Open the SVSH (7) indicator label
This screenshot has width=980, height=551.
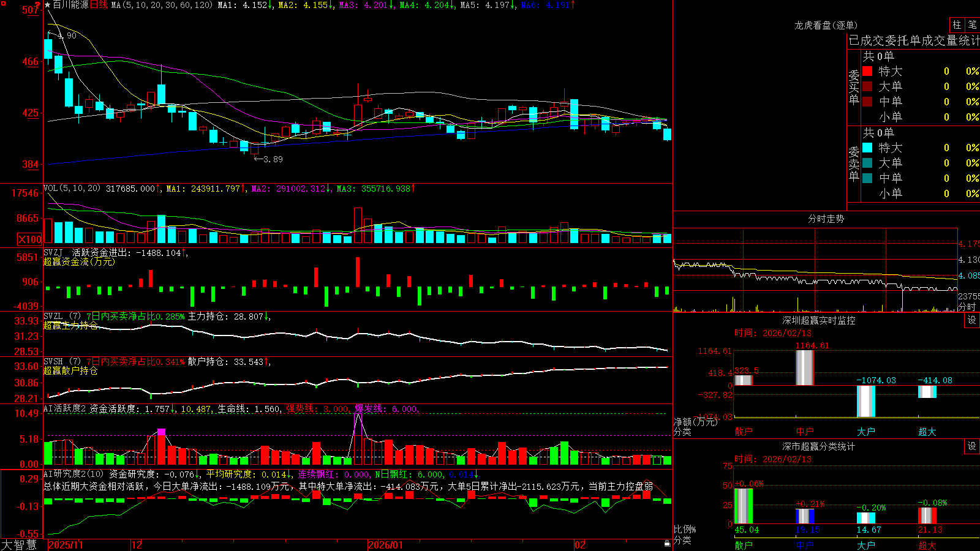pyautogui.click(x=62, y=362)
